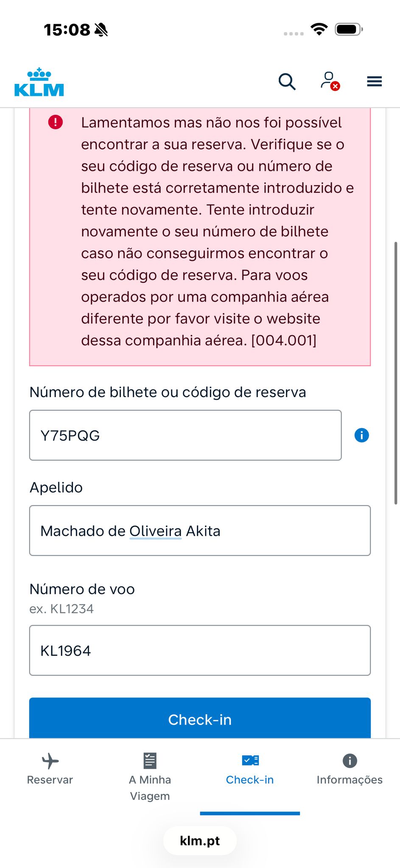Tap the Check-in ticket icon
400x868 pixels.
point(250,760)
